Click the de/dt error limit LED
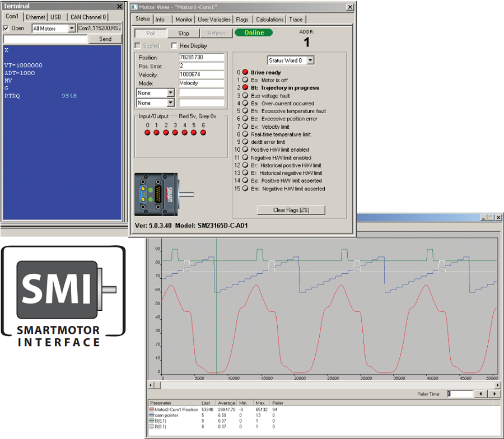Image resolution: width=504 pixels, height=439 pixels. tap(245, 142)
